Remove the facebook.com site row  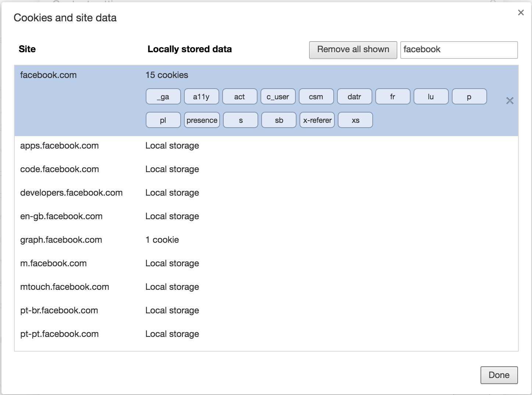coord(510,101)
